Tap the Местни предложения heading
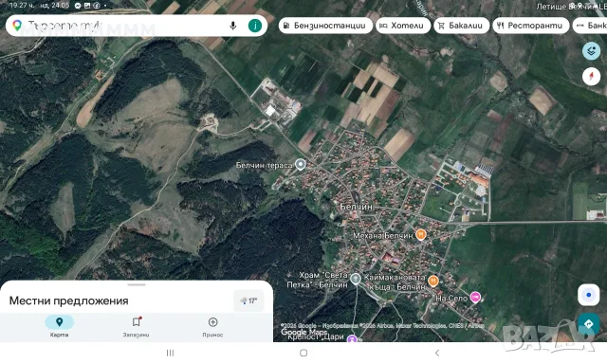Screen dimensions: 607x364 [69, 300]
